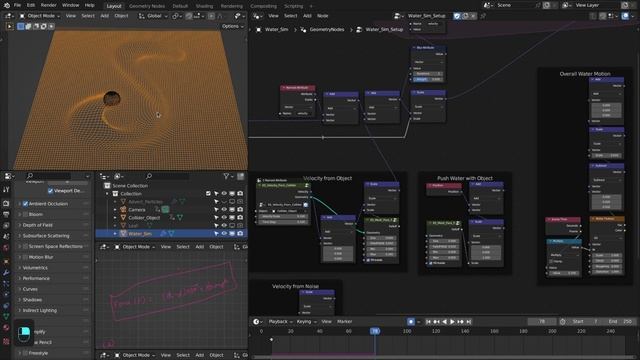This screenshot has height=360, width=640.
Task: Toggle auto keying record button
Action: pos(411,322)
